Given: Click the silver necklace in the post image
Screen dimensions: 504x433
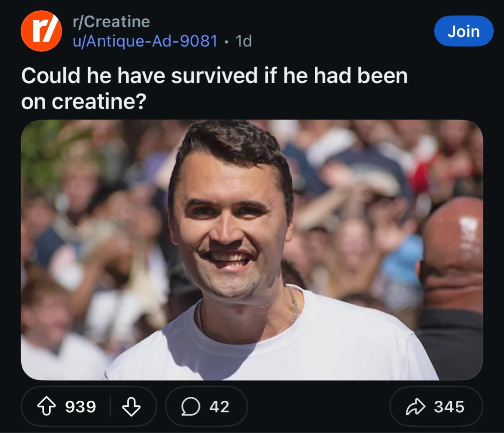Looking at the screenshot, I should click(294, 306).
